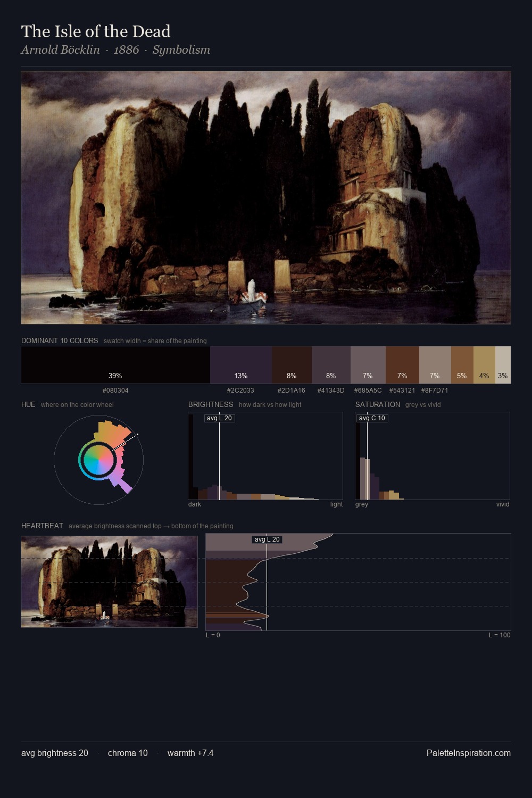
Task: Open the small heartbeat painting thumbnail
Action: [x=109, y=581]
